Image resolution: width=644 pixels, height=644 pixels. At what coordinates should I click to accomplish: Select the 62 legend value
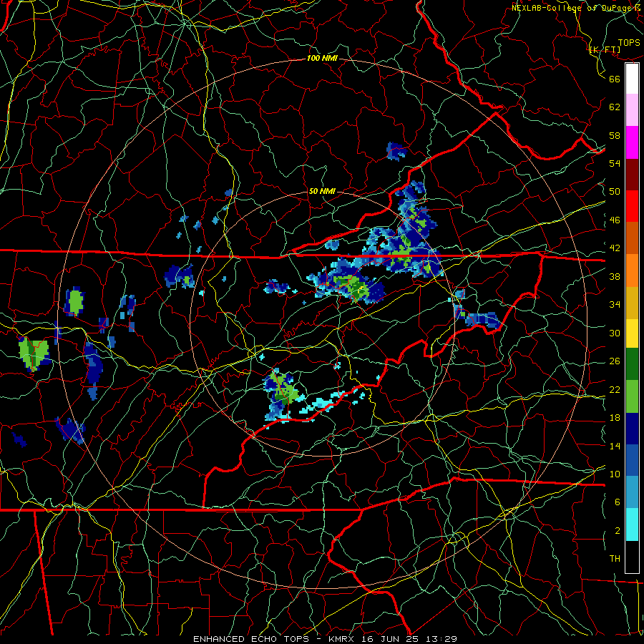pos(615,107)
